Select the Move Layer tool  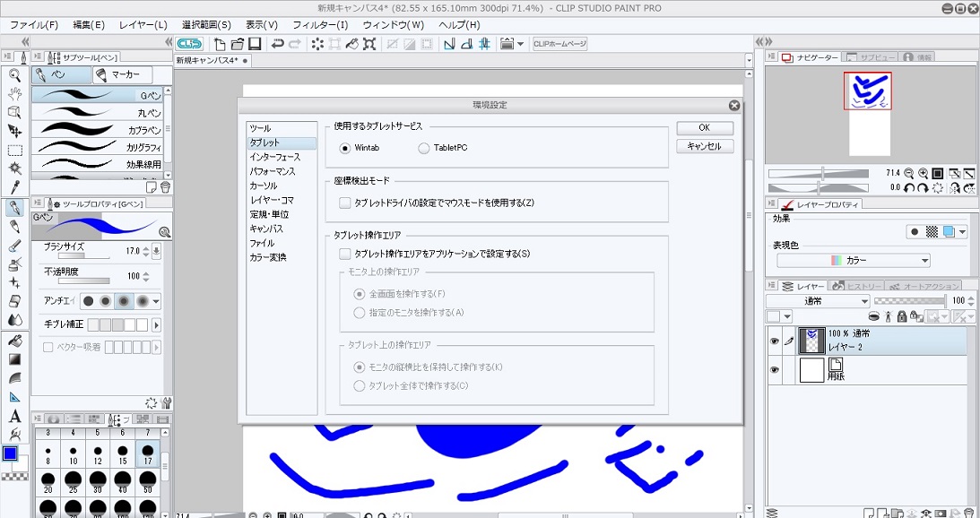15,131
